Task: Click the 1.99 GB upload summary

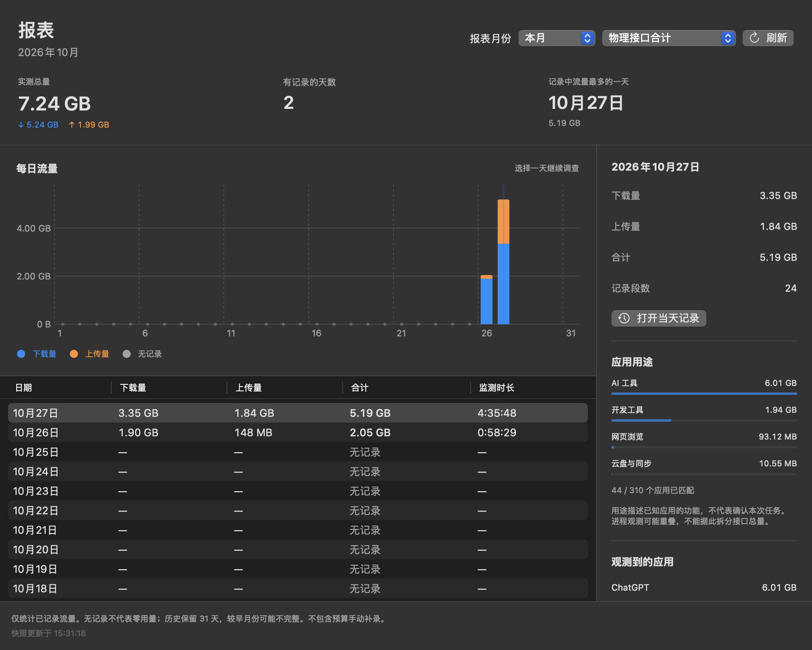Action: [89, 125]
